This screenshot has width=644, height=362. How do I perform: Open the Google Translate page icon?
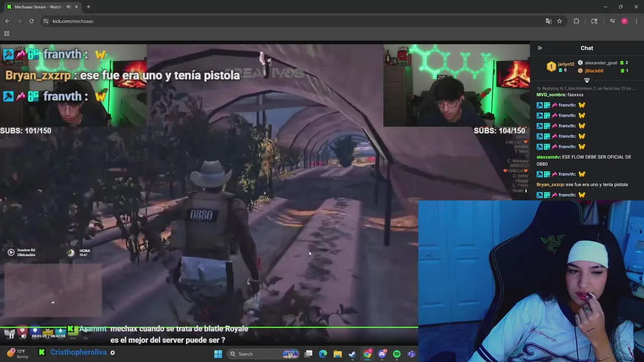pyautogui.click(x=548, y=21)
